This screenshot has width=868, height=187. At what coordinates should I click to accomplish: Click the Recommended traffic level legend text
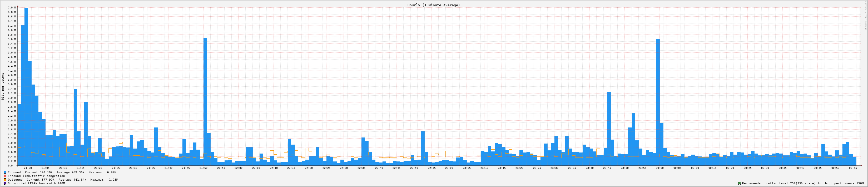tap(803, 184)
